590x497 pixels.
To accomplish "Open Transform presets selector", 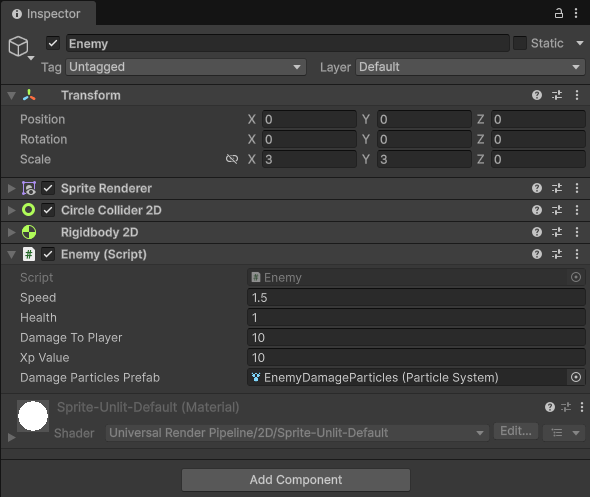I will pyautogui.click(x=557, y=95).
